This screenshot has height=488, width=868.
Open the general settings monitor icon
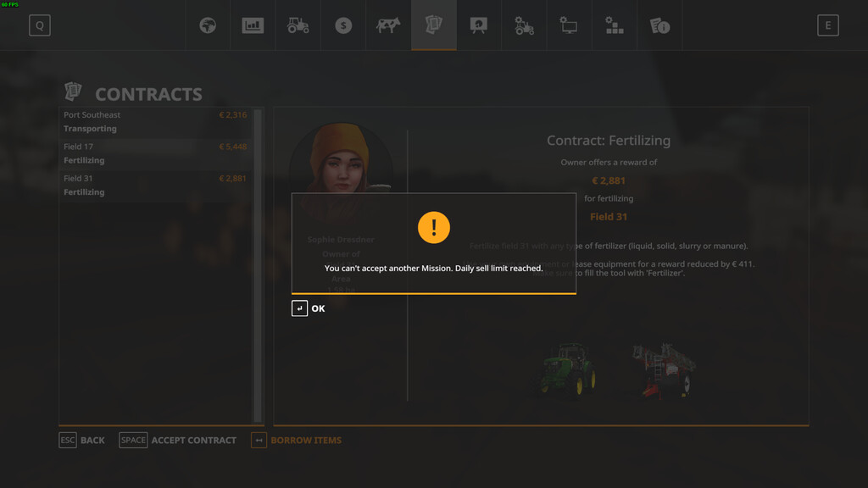point(569,25)
